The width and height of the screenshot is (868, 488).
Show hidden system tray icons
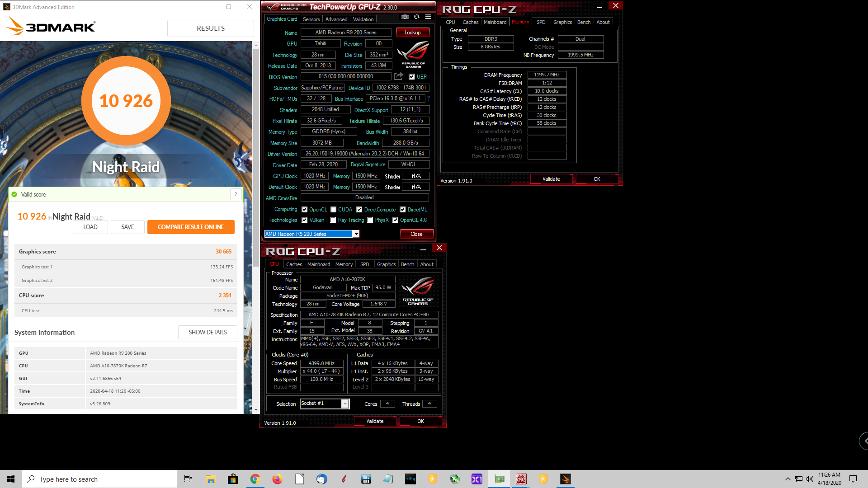click(x=788, y=479)
